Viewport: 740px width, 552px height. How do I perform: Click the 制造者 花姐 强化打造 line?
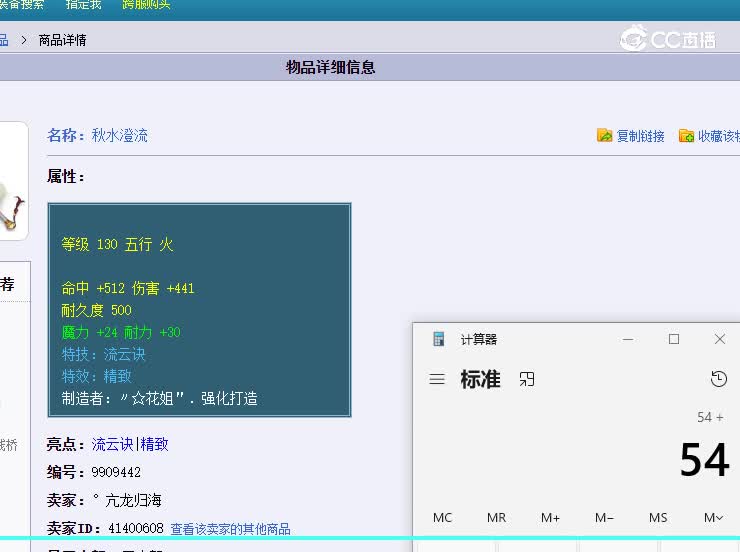160,398
